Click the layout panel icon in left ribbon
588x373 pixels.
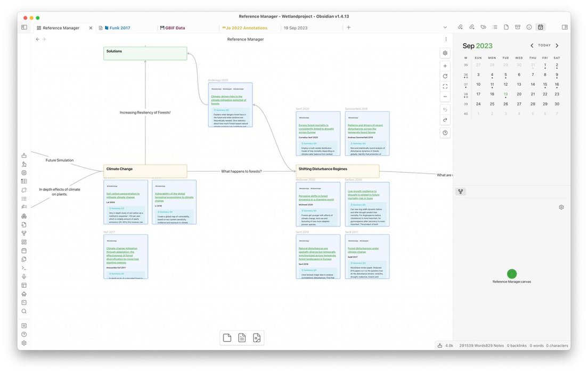click(24, 285)
